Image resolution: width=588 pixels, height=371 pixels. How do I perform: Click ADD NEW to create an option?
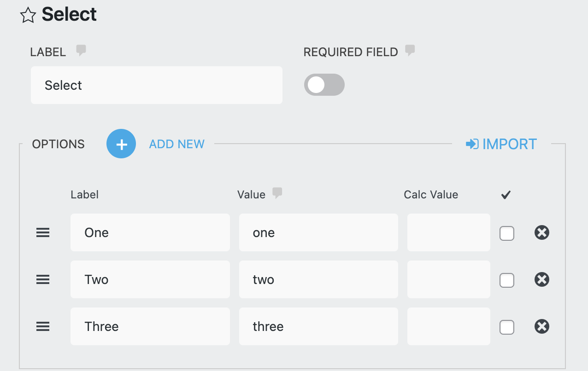pyautogui.click(x=176, y=144)
